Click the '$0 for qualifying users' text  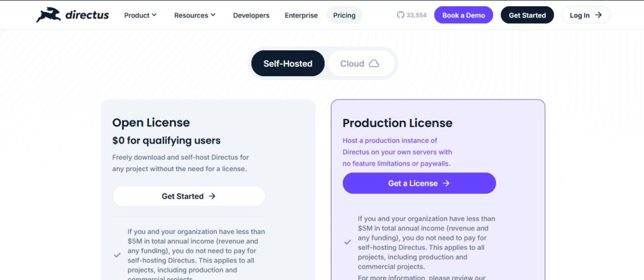[x=166, y=140]
